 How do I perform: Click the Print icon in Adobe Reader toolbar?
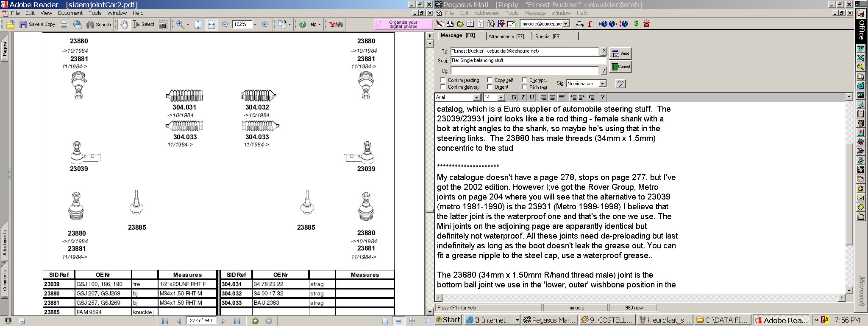[x=64, y=25]
